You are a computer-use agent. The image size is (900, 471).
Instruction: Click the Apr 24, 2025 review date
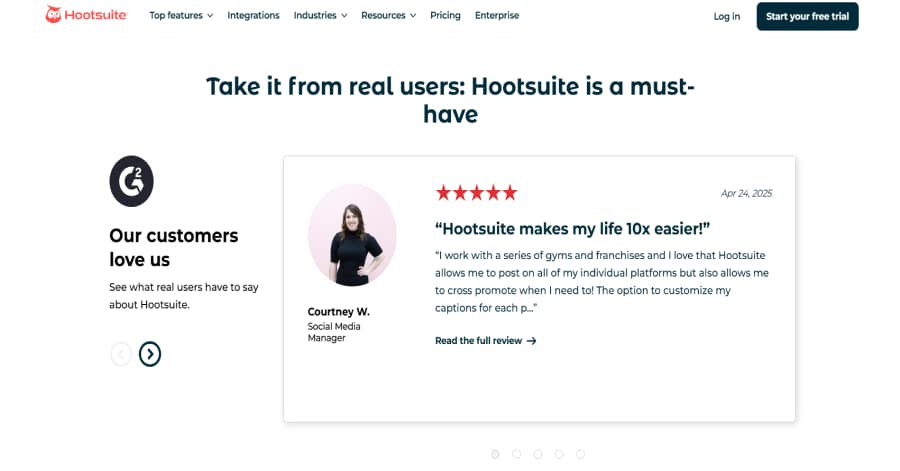point(746,193)
